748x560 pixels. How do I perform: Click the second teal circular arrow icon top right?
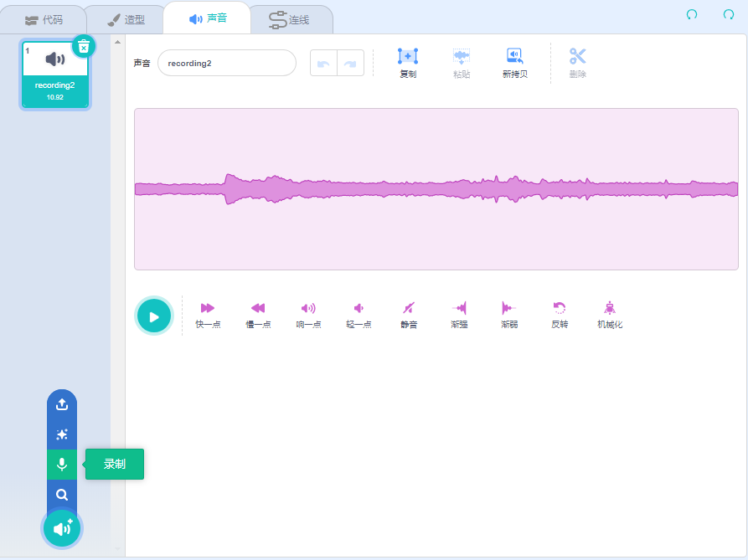[x=729, y=15]
